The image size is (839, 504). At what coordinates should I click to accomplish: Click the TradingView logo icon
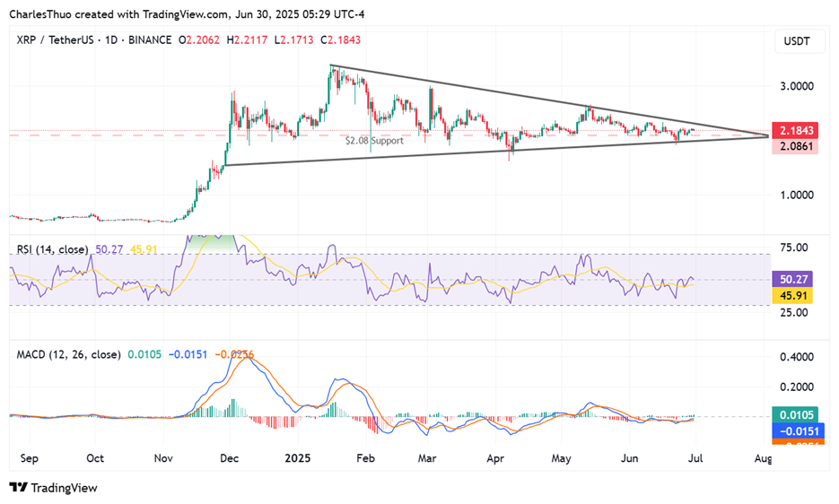tap(19, 488)
